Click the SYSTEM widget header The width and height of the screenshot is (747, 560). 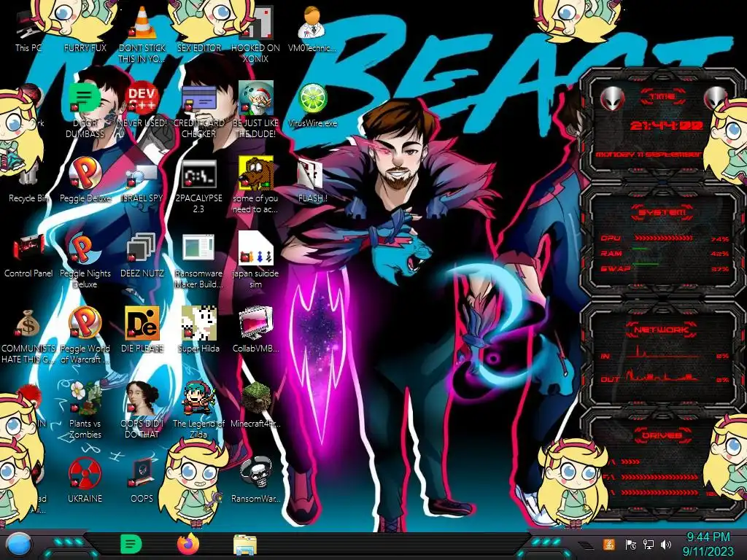[x=662, y=212]
